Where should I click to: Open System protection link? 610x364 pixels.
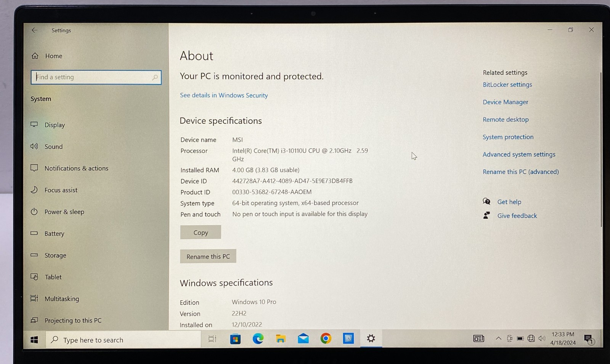tap(508, 137)
